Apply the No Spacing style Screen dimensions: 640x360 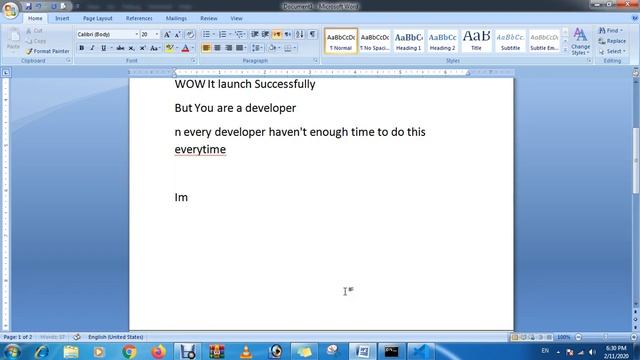(x=375, y=41)
